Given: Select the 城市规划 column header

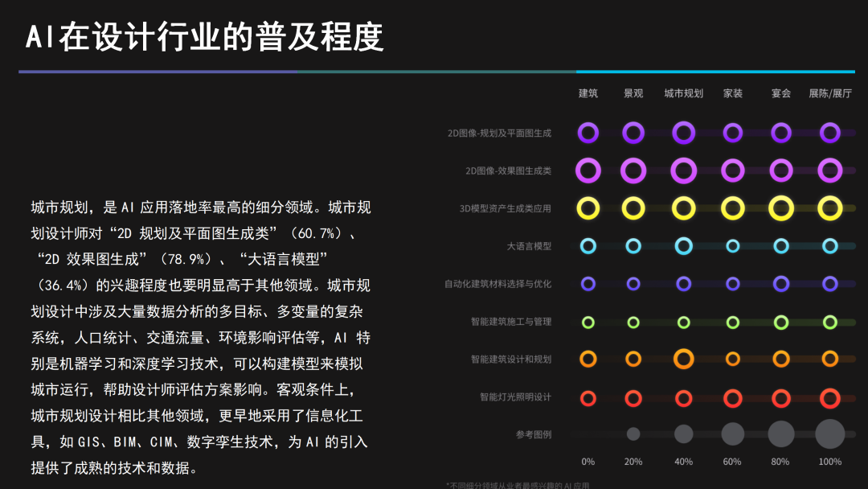Looking at the screenshot, I should pyautogui.click(x=684, y=93).
